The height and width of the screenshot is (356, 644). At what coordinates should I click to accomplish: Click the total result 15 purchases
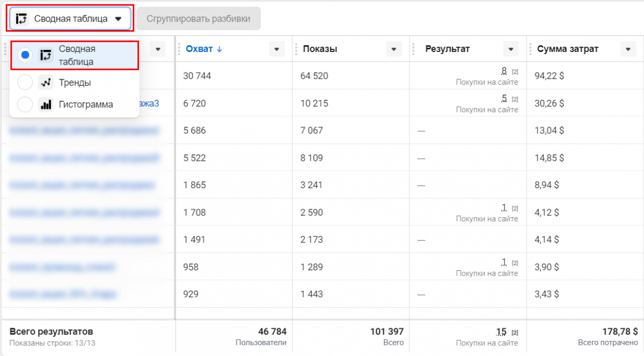click(501, 332)
